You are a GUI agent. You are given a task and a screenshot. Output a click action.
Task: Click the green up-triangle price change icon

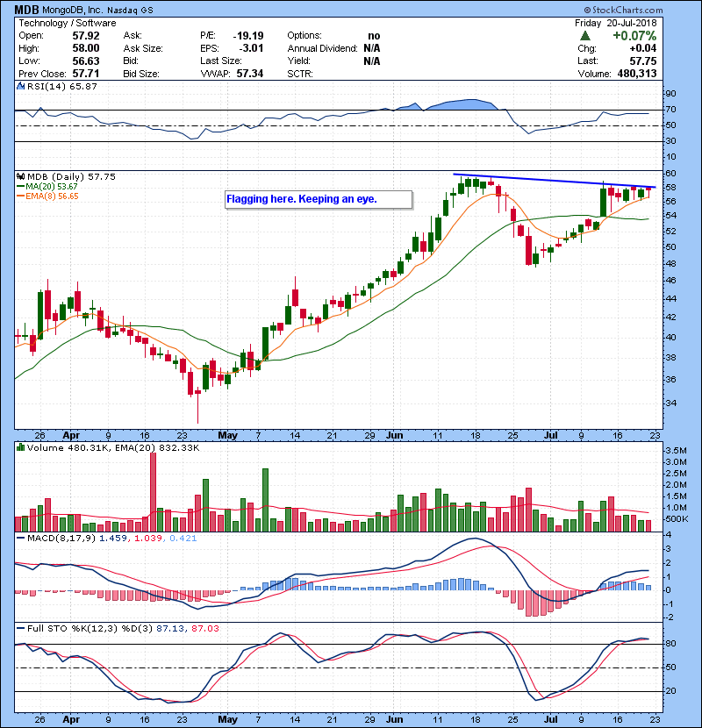(585, 36)
